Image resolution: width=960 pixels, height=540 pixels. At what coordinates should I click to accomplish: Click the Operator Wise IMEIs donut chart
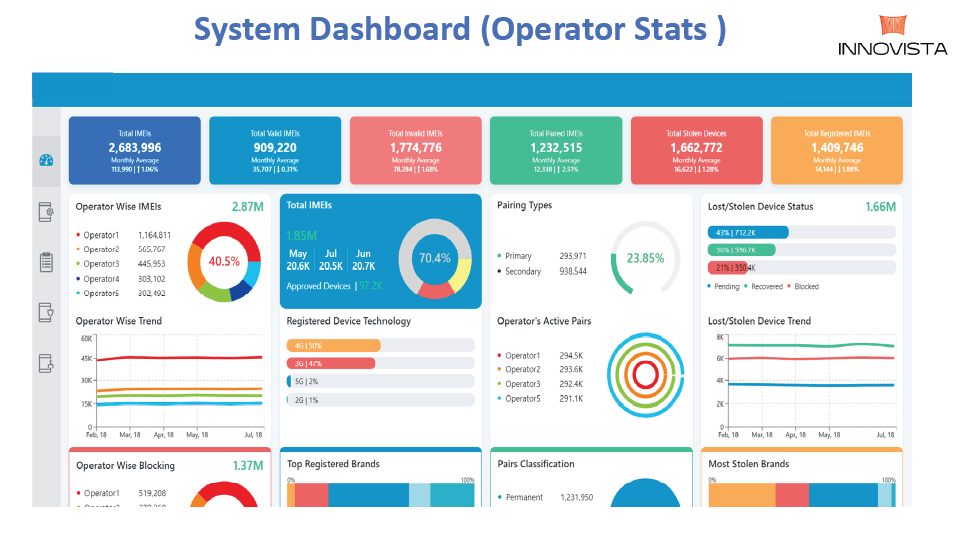pos(225,261)
